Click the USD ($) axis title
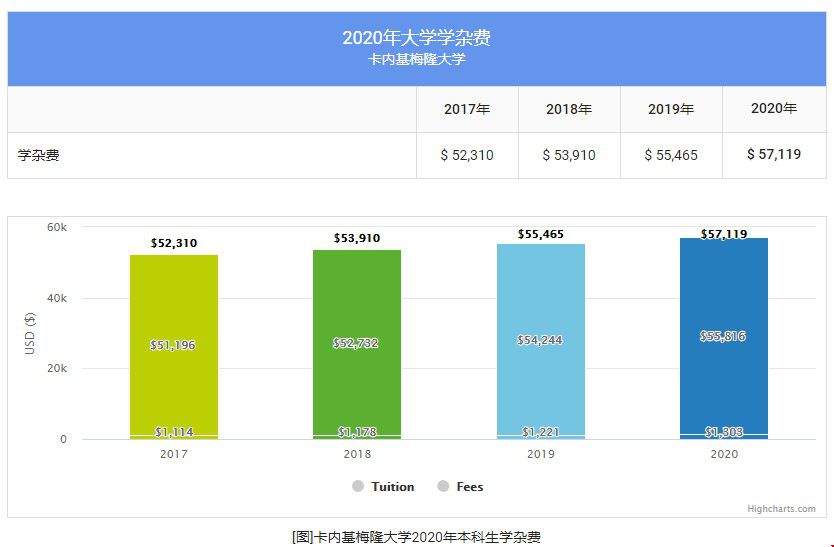The width and height of the screenshot is (834, 547). (x=30, y=334)
